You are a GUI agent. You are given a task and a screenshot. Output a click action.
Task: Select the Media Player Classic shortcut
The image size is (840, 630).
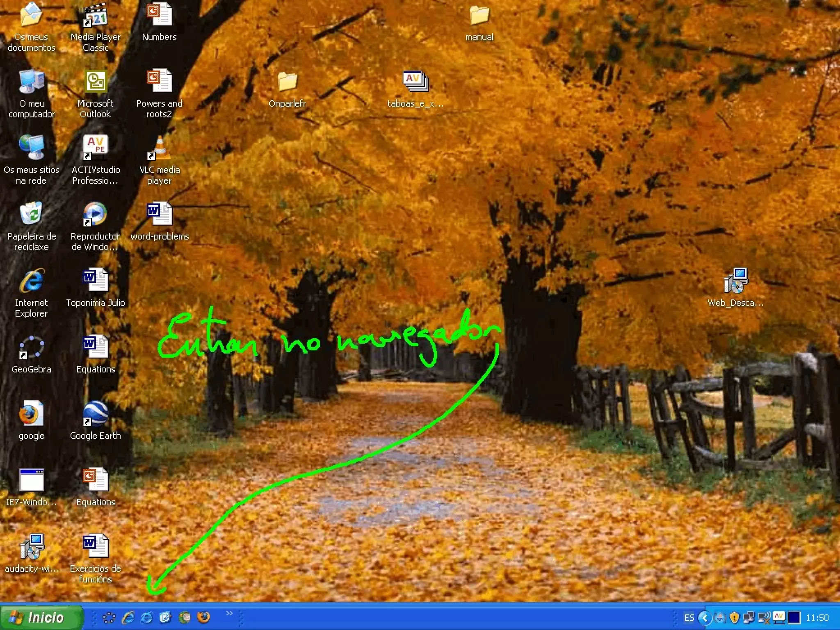click(x=95, y=16)
